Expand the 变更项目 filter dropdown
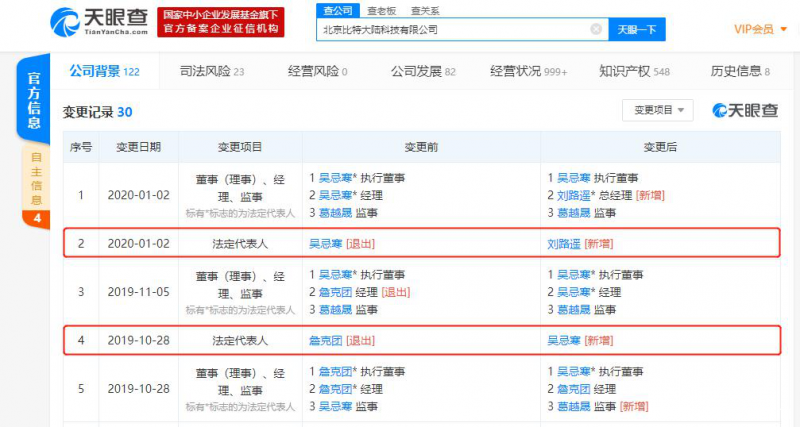The width and height of the screenshot is (800, 427). (658, 110)
